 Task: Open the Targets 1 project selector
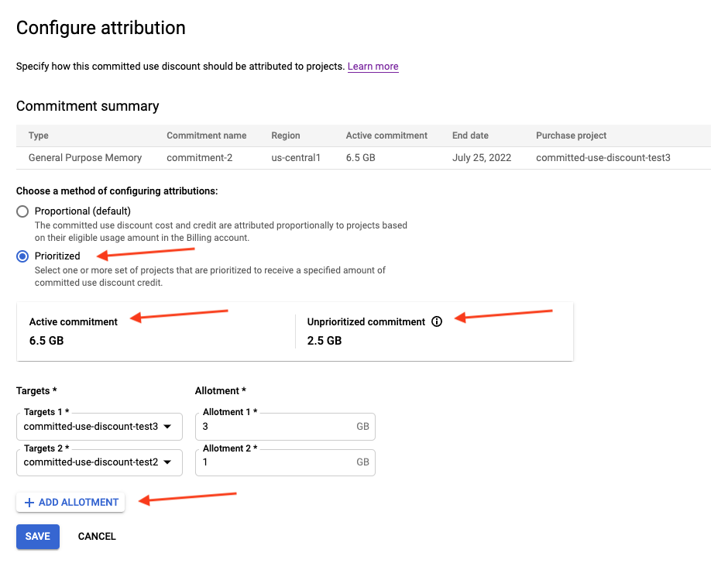[x=99, y=426]
